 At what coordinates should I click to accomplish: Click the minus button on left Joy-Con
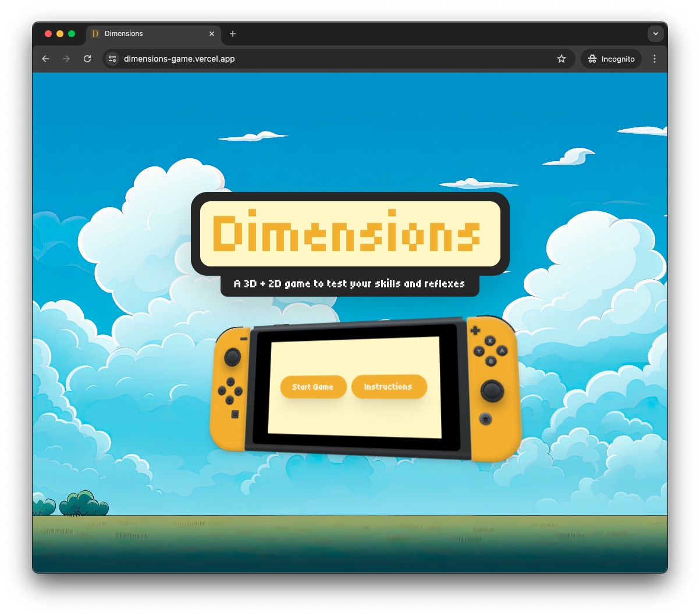[244, 339]
